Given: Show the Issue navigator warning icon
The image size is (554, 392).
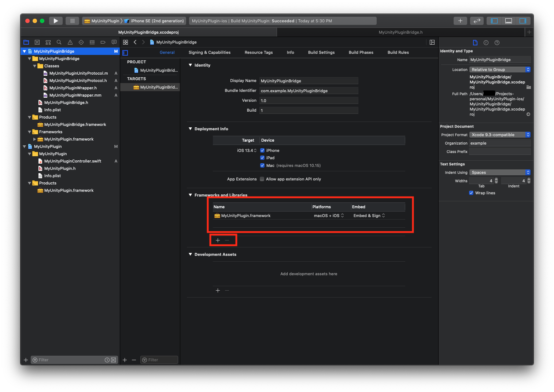Looking at the screenshot, I should pyautogui.click(x=70, y=42).
